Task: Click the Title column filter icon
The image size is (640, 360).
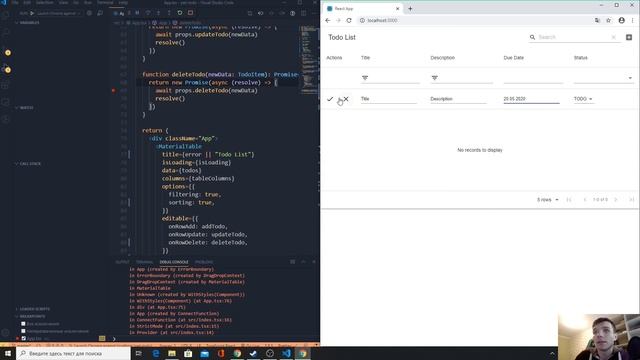Action: click(365, 78)
